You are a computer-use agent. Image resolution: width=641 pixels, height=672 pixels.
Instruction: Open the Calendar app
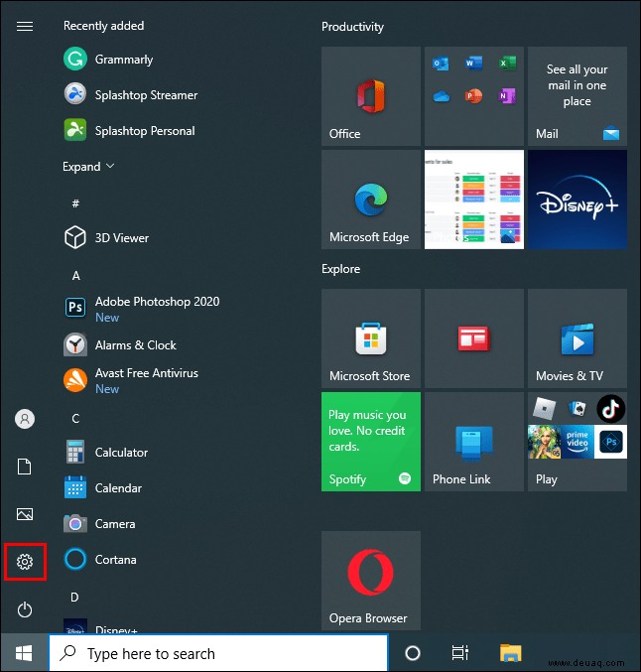click(x=103, y=487)
